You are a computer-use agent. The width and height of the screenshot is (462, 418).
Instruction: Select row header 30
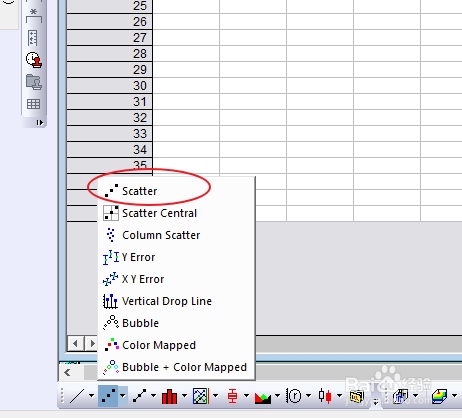pyautogui.click(x=109, y=86)
